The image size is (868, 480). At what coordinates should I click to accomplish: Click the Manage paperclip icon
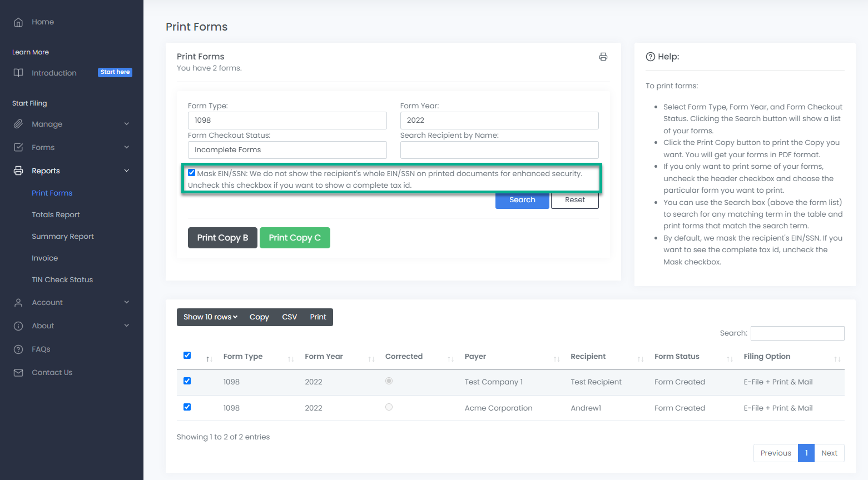tap(18, 124)
